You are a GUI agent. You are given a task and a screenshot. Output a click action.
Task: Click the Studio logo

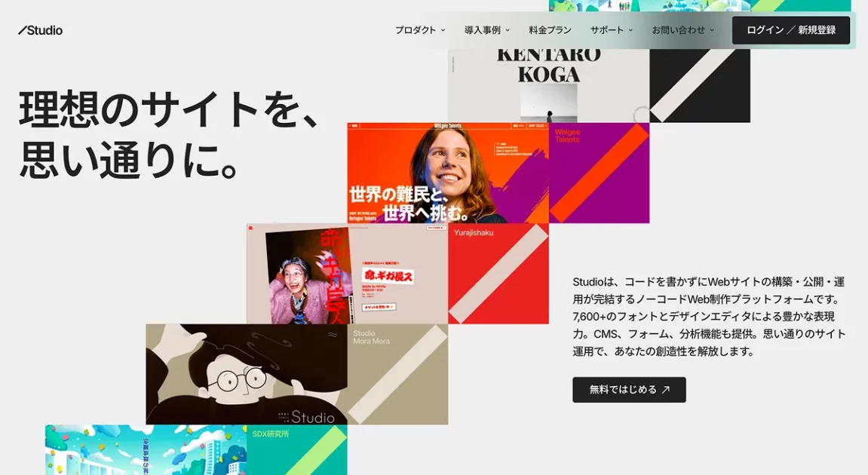click(41, 30)
